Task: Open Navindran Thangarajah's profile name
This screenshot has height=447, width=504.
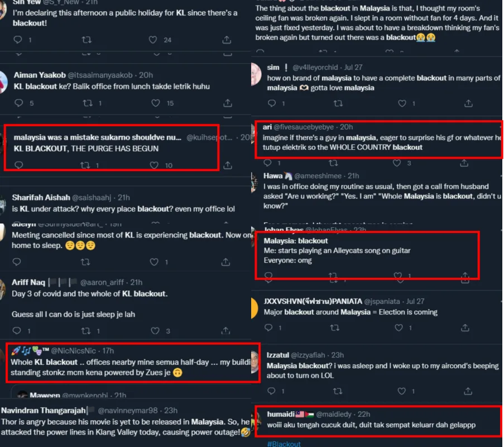Action: [44, 410]
